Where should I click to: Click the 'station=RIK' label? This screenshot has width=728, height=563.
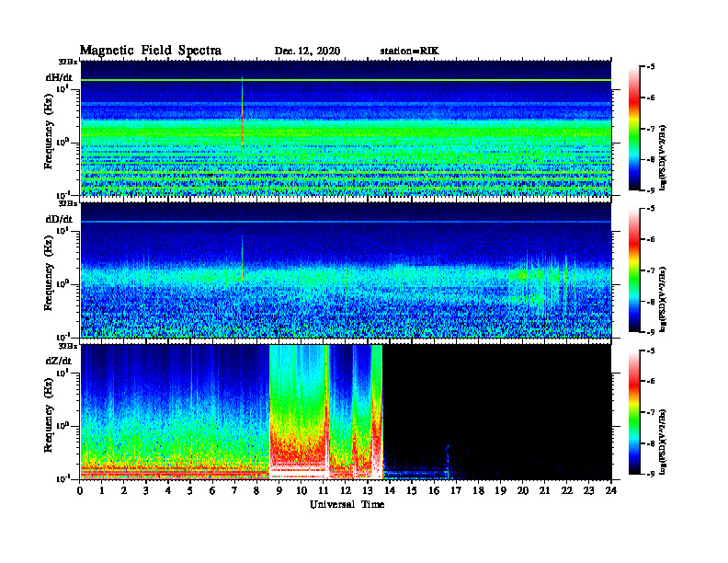point(410,52)
